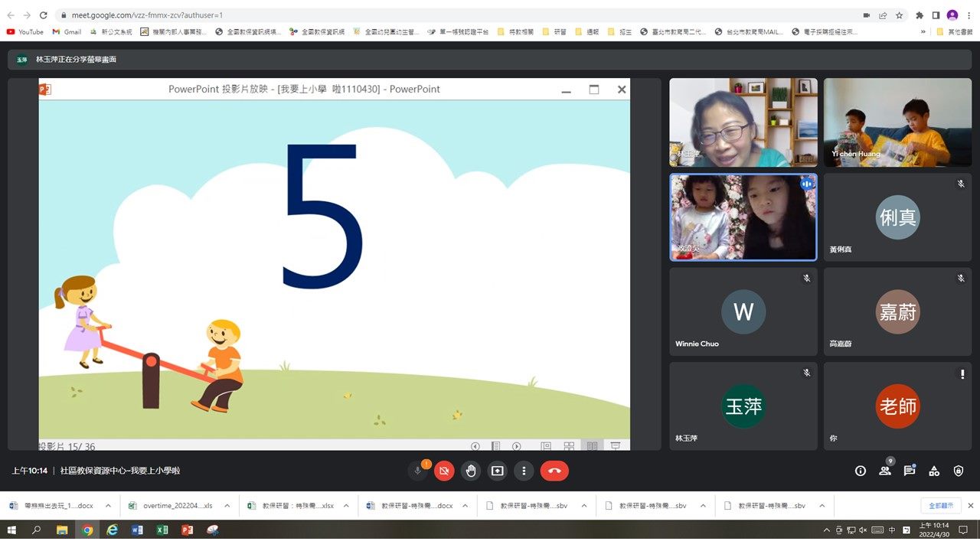Screen dimensions: 980x551
Task: Click the 全部顯示 show all downloads button
Action: 940,506
